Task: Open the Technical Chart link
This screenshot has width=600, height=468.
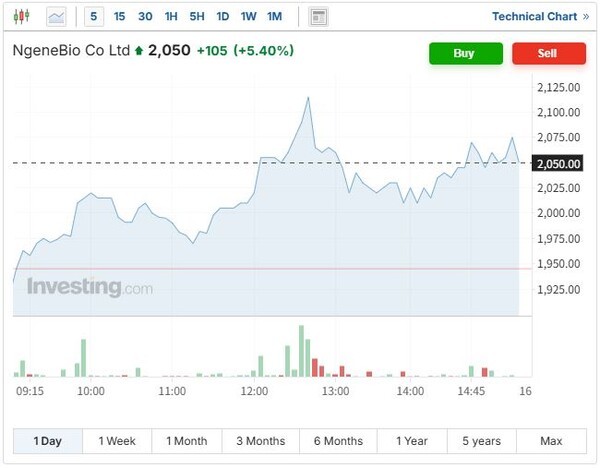Action: (534, 16)
